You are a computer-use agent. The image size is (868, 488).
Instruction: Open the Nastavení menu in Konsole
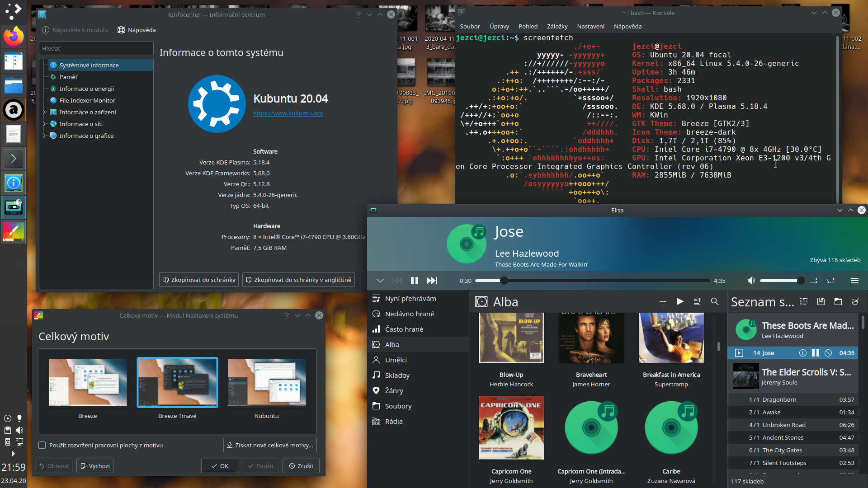tap(590, 26)
